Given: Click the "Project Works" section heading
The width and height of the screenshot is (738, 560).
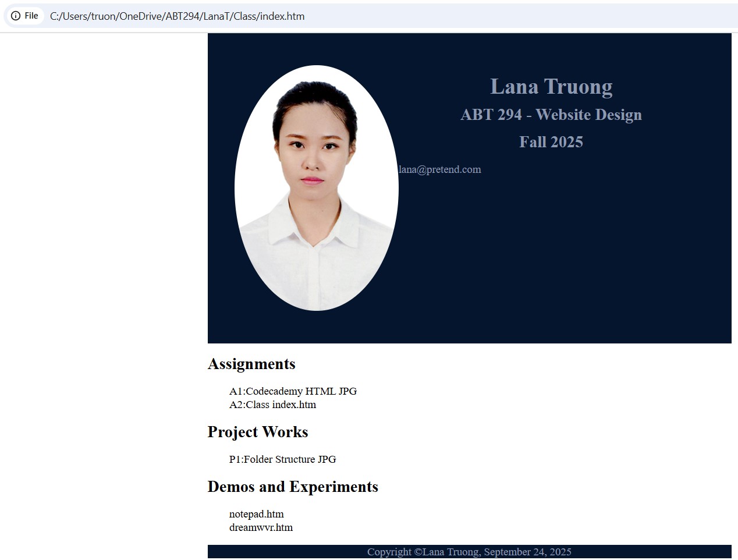Looking at the screenshot, I should [258, 432].
